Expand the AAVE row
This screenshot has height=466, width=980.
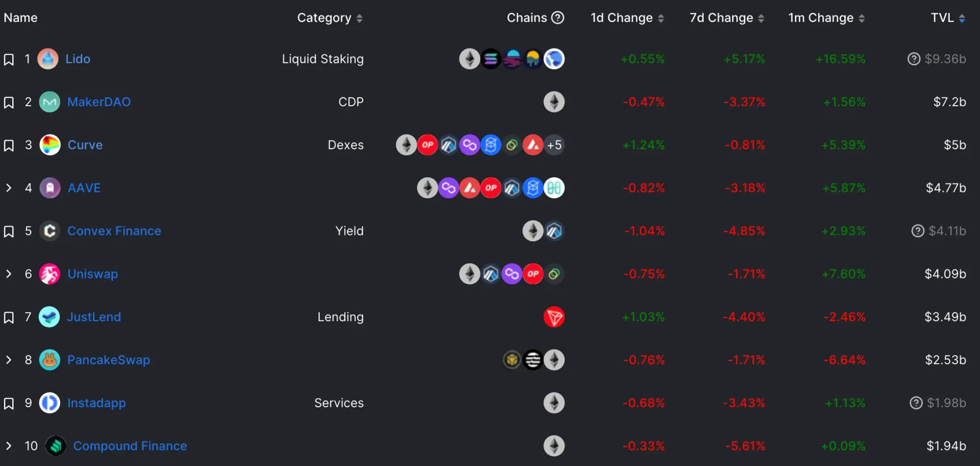[8, 188]
